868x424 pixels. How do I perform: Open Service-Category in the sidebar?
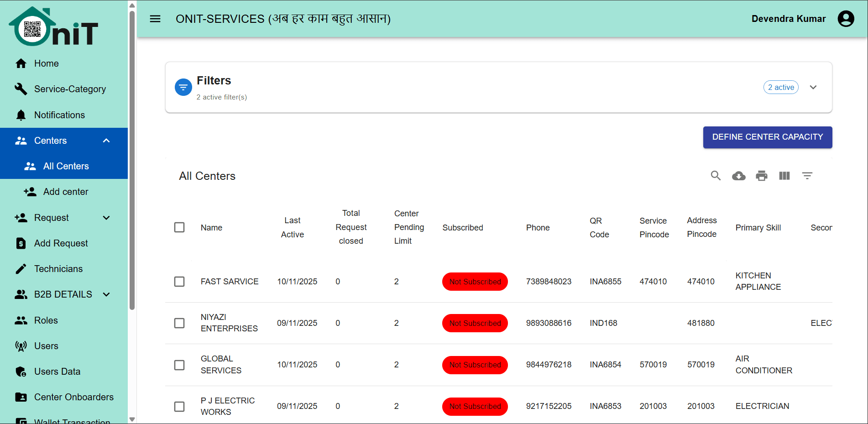64,89
